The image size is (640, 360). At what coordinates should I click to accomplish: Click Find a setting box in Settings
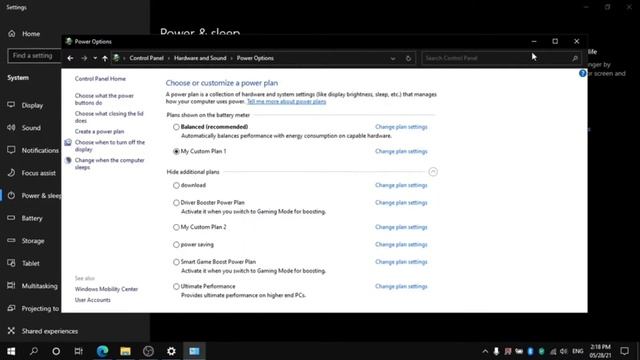[34, 56]
